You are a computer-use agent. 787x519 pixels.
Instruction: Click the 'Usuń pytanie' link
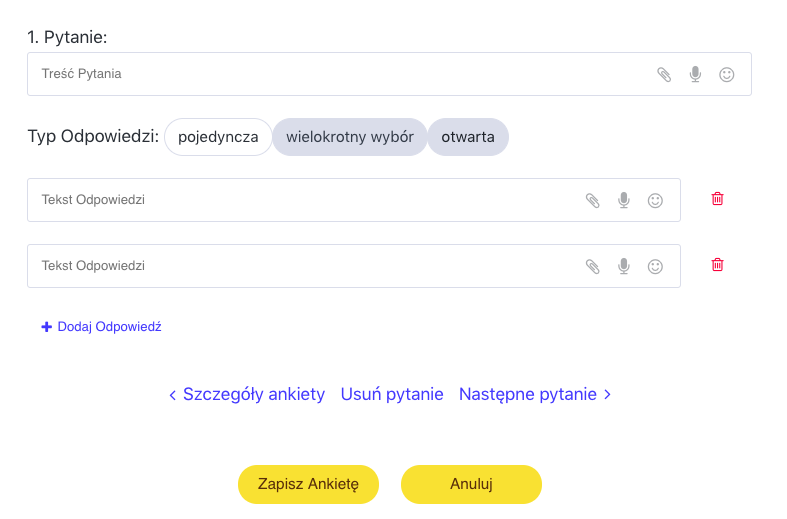click(x=392, y=394)
